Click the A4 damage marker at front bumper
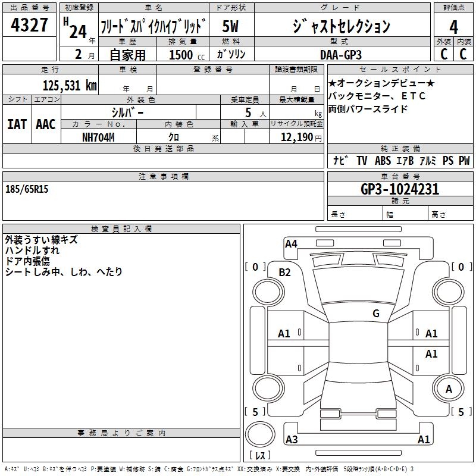476x476 pixels. 291,243
